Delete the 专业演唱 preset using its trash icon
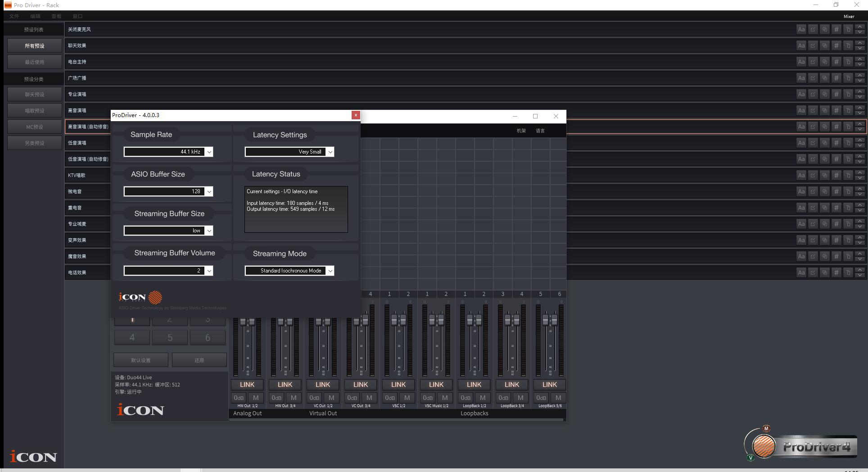The width and height of the screenshot is (868, 472). coord(848,95)
